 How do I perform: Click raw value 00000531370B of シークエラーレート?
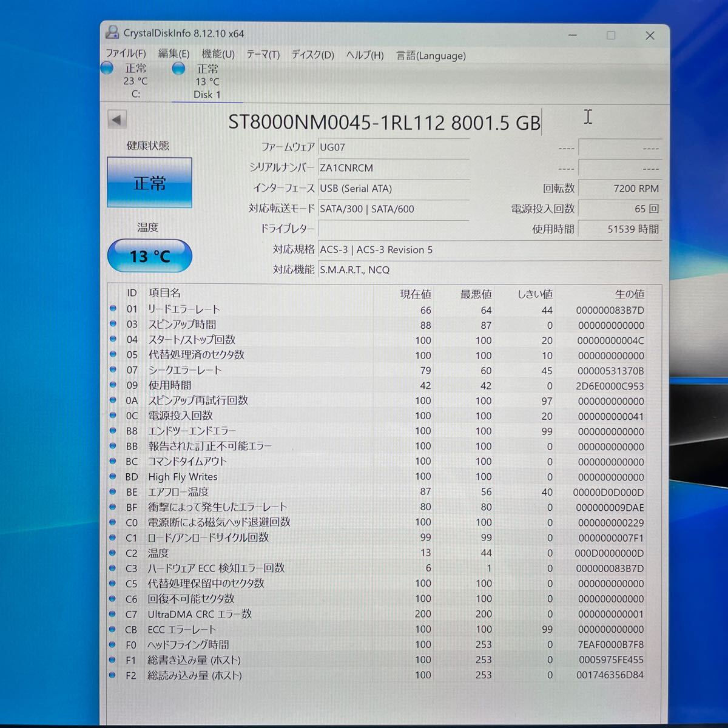610,371
